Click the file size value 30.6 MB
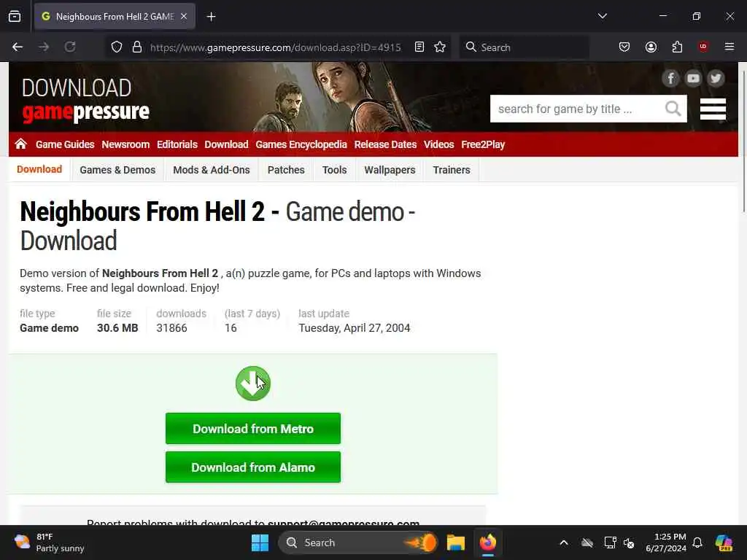Screen dimensions: 747x560 click(x=117, y=328)
